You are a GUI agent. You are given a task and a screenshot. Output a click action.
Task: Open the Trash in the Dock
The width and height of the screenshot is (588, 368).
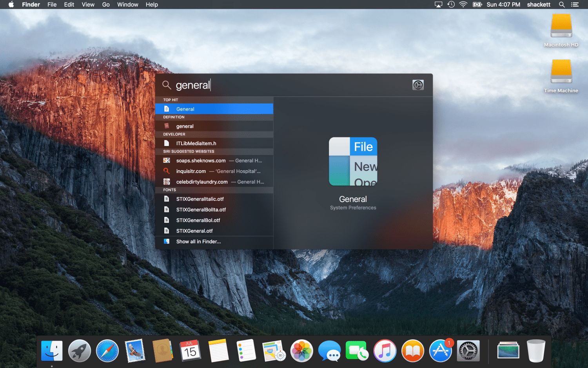tap(535, 350)
